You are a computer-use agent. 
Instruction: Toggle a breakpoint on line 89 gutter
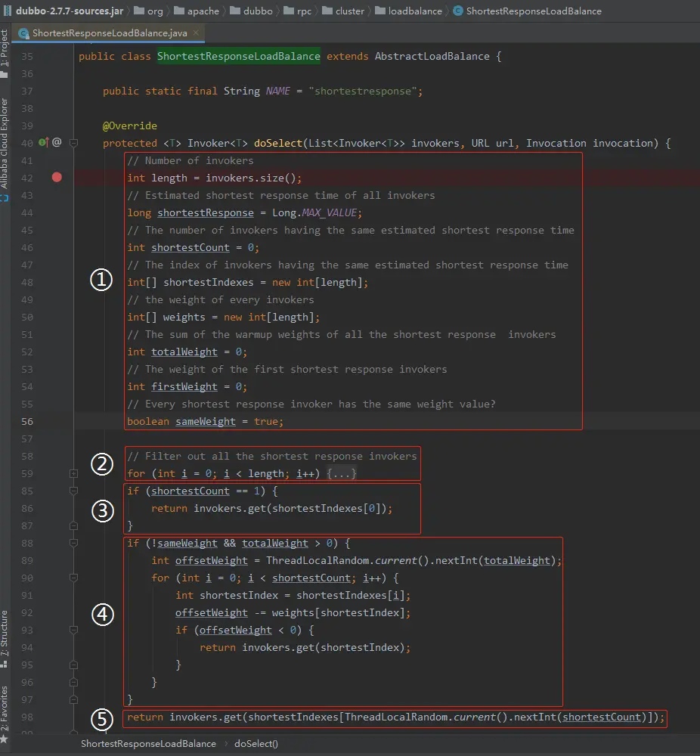click(x=57, y=560)
